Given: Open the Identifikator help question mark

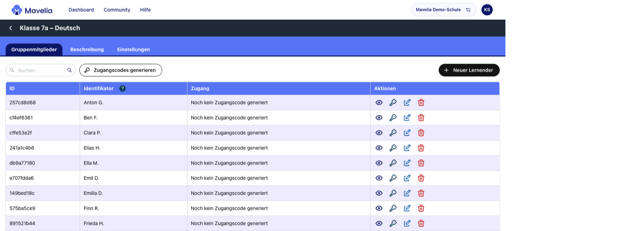Looking at the screenshot, I should 122,88.
